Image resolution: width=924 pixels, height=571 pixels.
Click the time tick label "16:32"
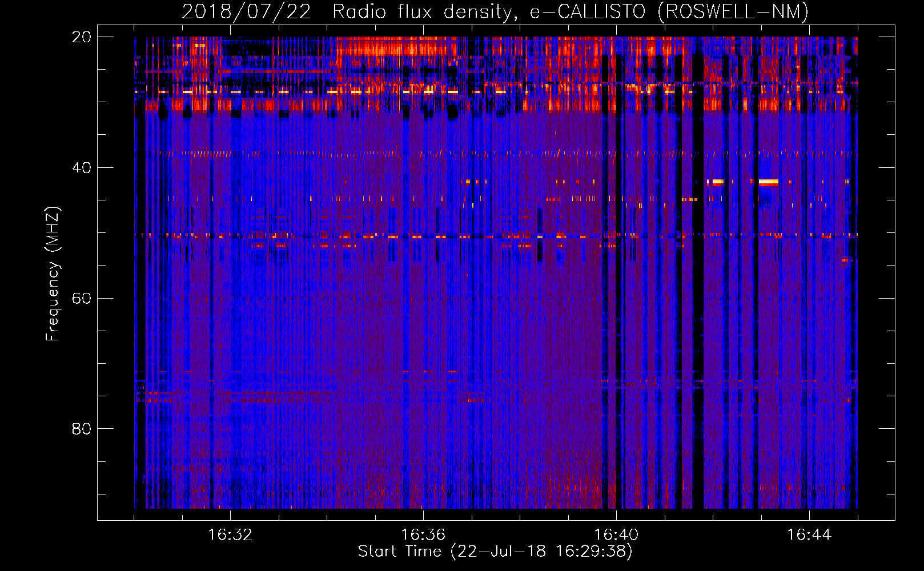point(230,535)
